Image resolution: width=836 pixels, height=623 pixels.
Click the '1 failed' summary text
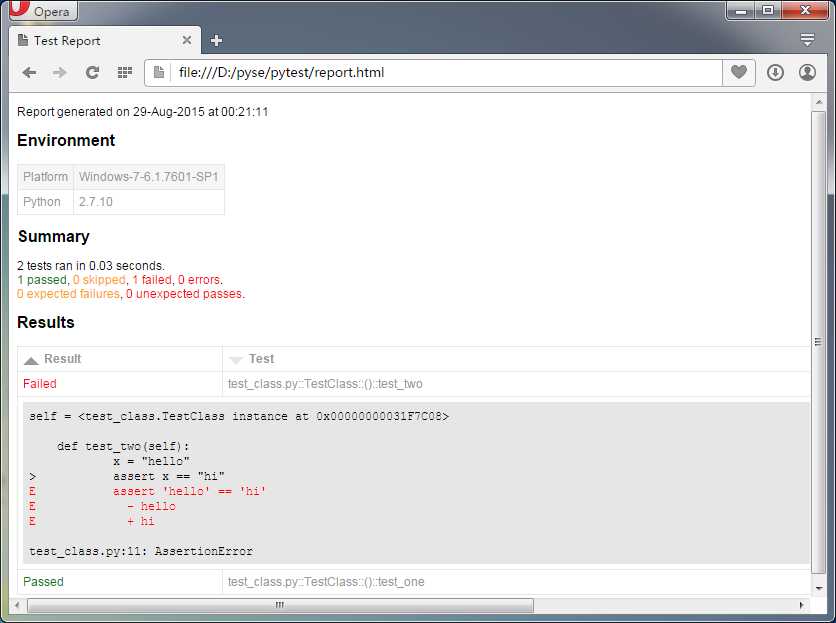(x=152, y=279)
